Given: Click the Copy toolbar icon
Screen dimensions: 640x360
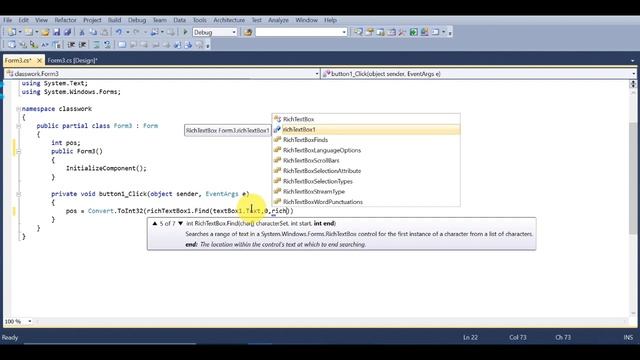Looking at the screenshot, I should (x=93, y=32).
